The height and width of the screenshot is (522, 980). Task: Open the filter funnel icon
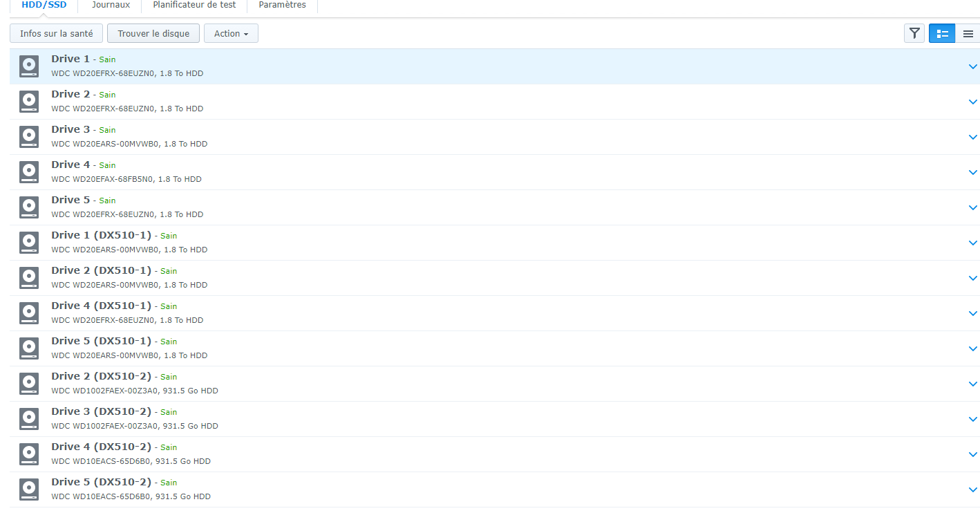[914, 33]
